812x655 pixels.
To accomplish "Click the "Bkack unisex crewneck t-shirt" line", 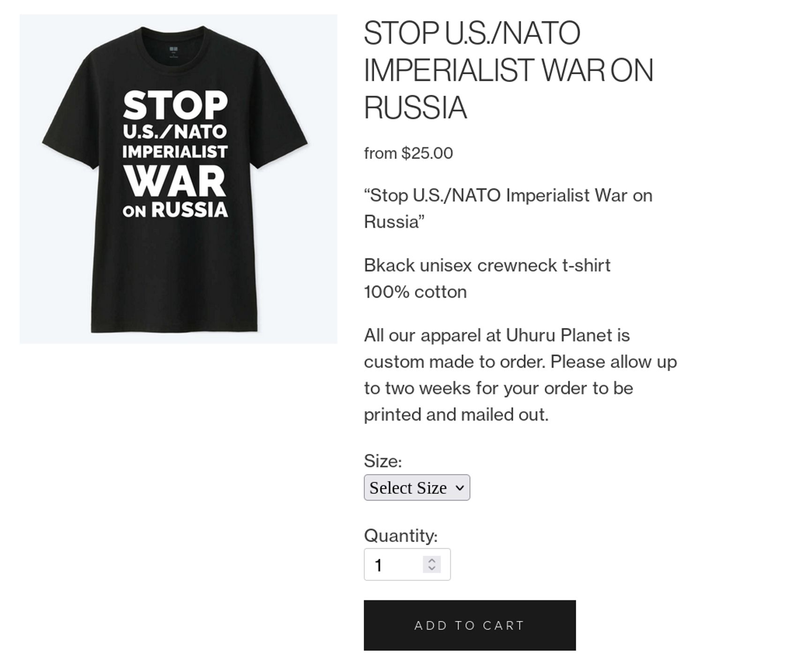I will (487, 265).
